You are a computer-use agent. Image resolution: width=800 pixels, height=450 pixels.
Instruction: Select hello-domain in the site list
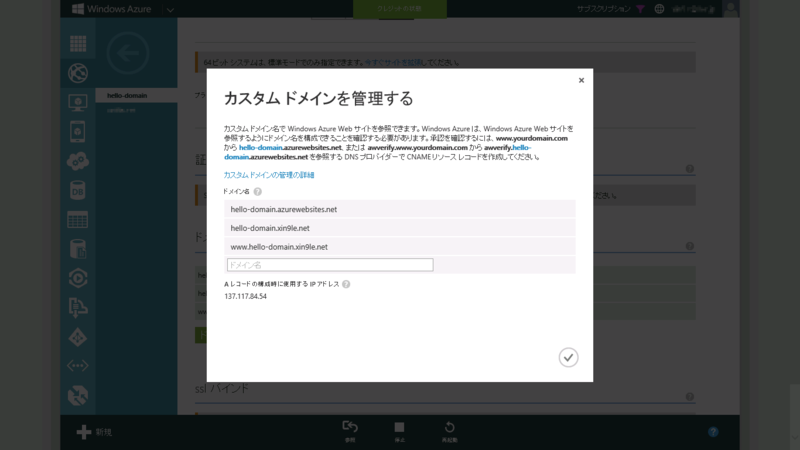[x=136, y=95]
